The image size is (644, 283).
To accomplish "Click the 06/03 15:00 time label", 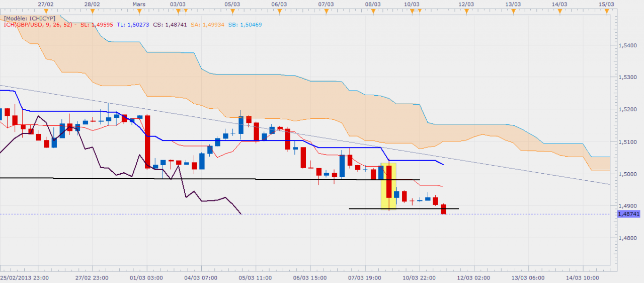I will (x=310, y=277).
